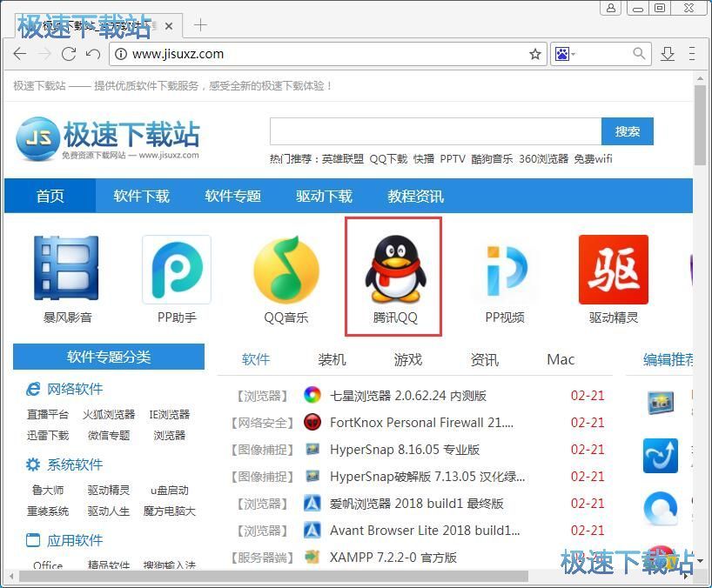Open the QQ下载 hot link

[388, 159]
